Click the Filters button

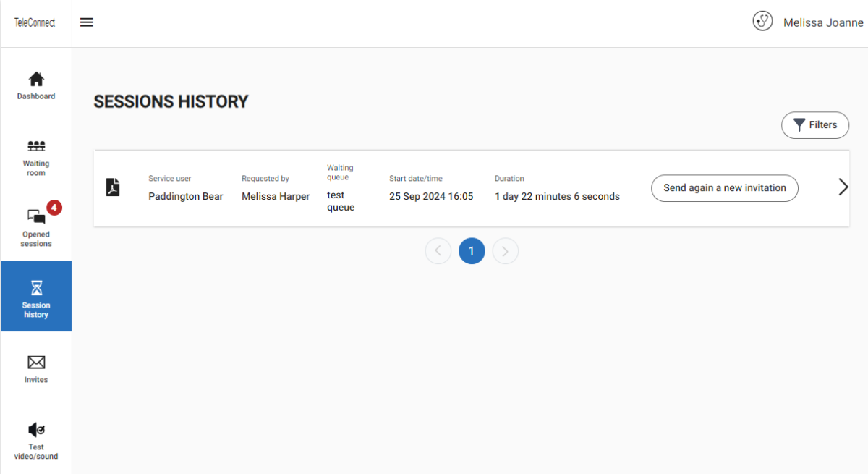(815, 124)
